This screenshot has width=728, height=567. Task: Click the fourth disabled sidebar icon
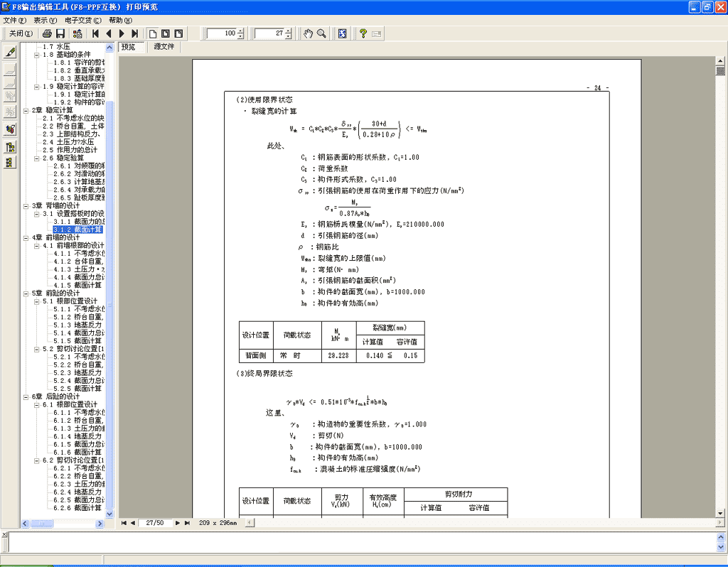[x=10, y=112]
